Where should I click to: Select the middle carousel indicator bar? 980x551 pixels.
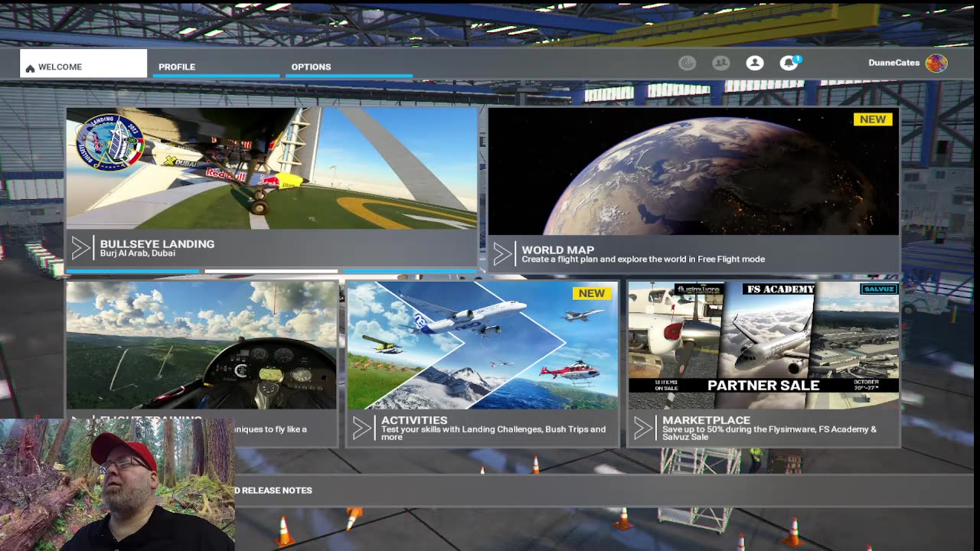(271, 271)
